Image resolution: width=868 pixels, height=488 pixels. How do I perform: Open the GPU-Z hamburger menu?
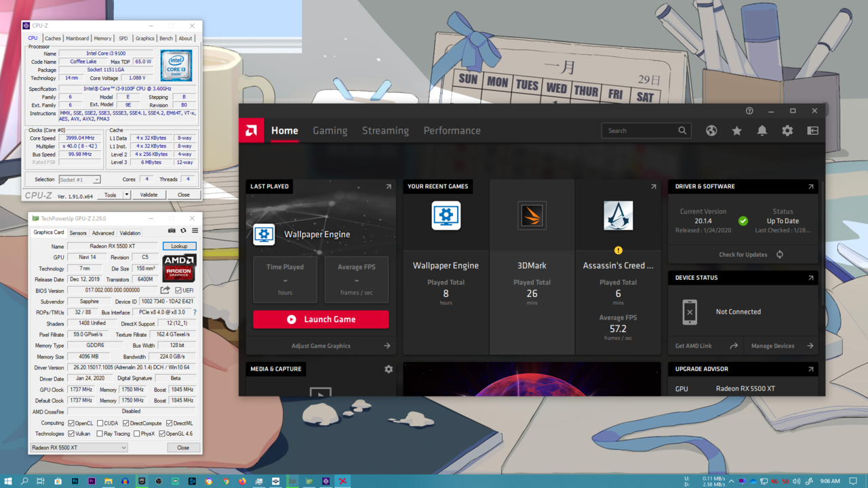195,230
